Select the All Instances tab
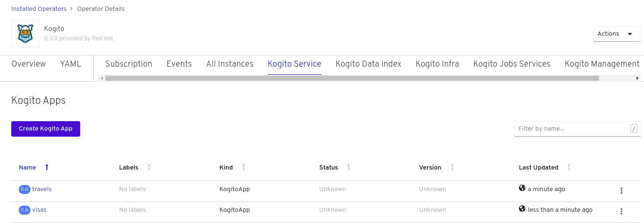The image size is (644, 224). pos(230,64)
